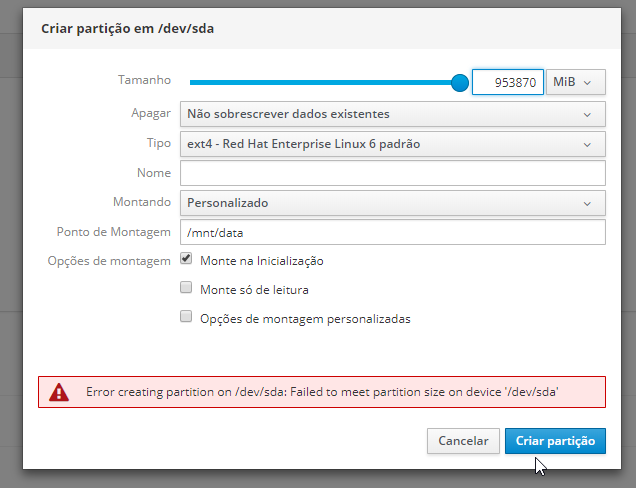Screen dimensions: 636x488
Task: Click the Tamanho field label
Action: click(144, 80)
